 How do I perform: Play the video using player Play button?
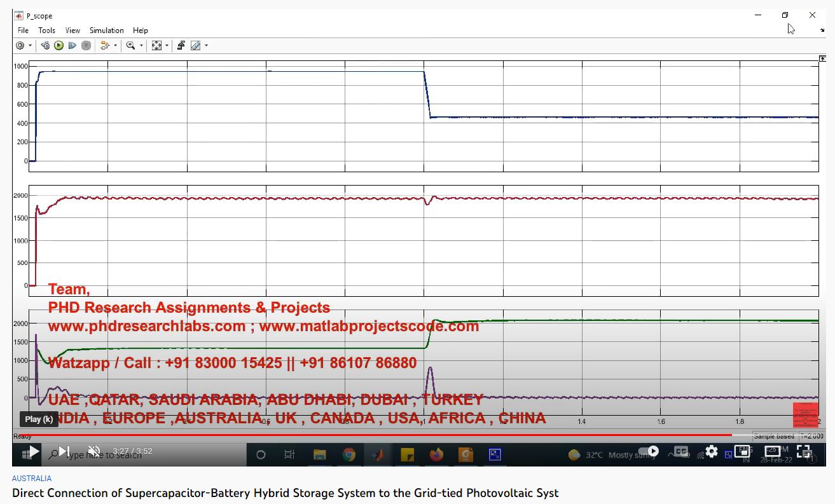[34, 451]
